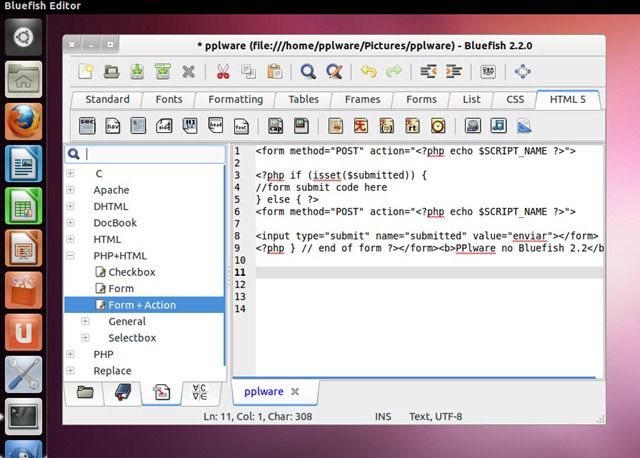Viewport: 640px width, 458px height.
Task: Insert HTML5 rt tag
Action: [412, 126]
